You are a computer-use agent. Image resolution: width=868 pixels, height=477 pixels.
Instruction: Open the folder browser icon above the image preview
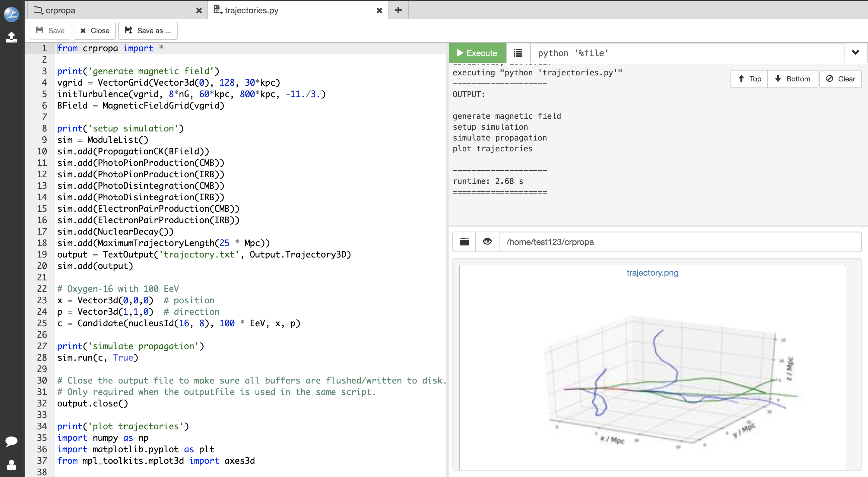(x=464, y=242)
